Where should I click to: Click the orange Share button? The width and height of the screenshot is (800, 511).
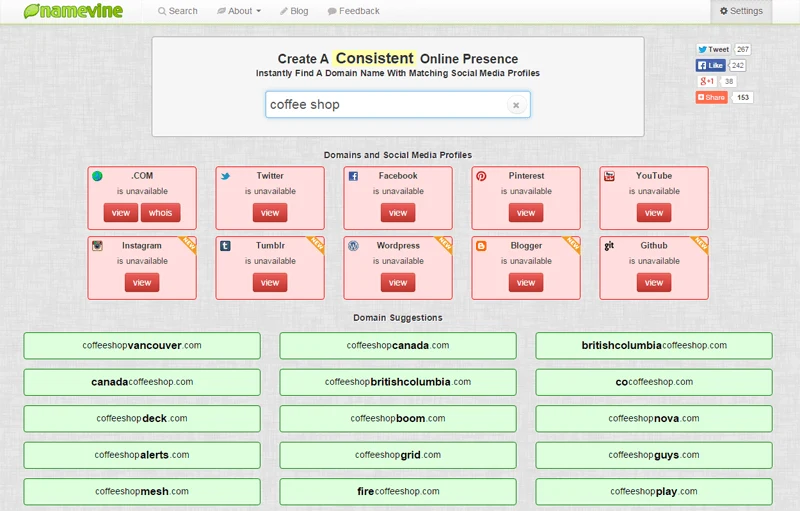[711, 97]
